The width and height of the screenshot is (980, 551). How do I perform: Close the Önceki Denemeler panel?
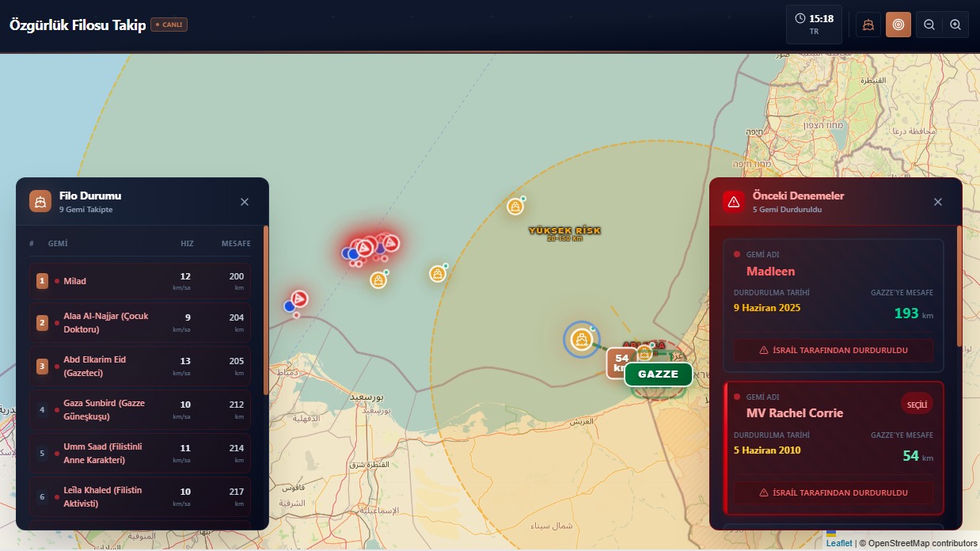938,202
